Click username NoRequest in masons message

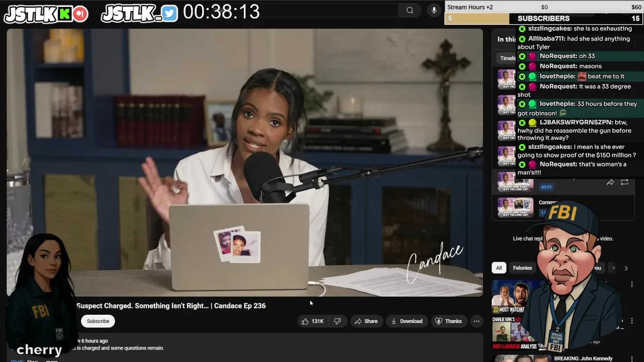(x=558, y=66)
